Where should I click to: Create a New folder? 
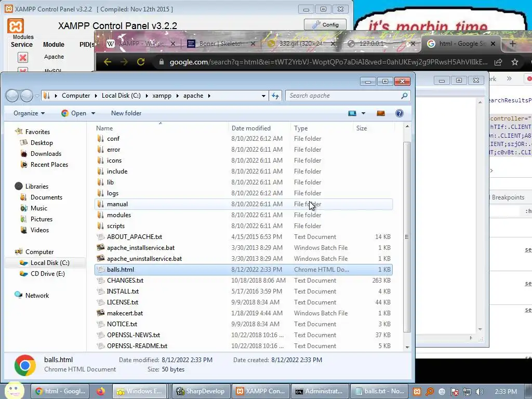tap(126, 113)
